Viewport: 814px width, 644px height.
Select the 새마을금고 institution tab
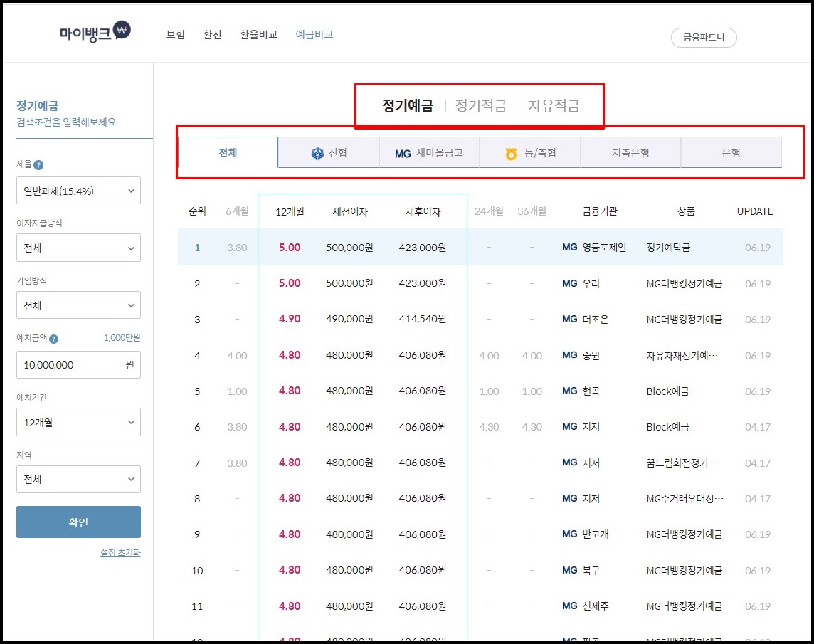(429, 153)
